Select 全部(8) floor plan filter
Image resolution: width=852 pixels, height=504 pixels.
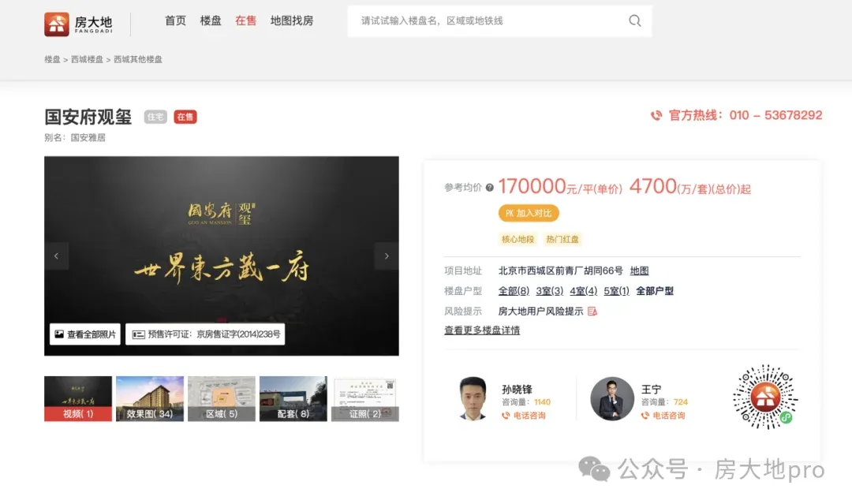(x=514, y=290)
